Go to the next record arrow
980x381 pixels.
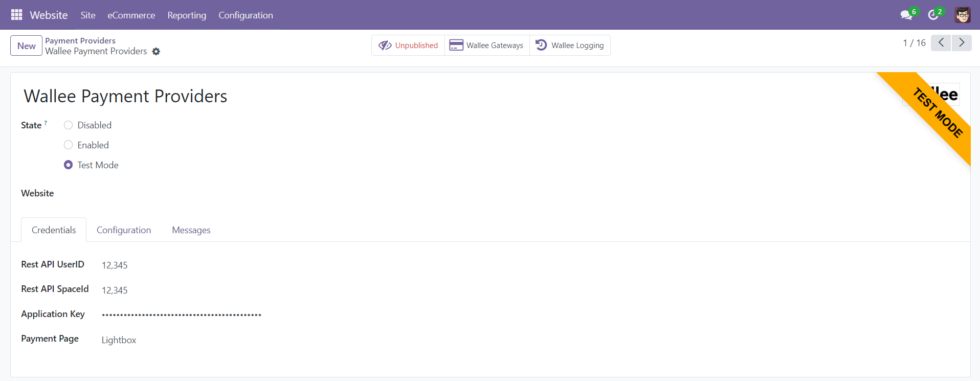tap(962, 43)
